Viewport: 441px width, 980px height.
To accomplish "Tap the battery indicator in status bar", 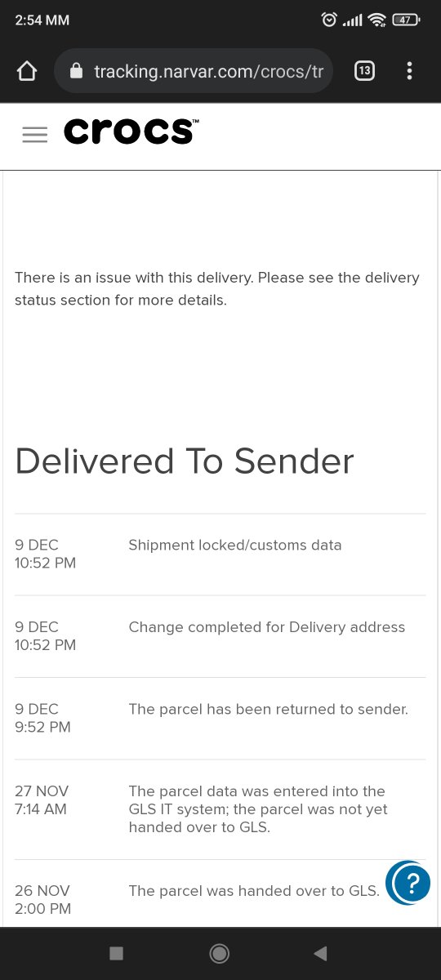I will (406, 20).
